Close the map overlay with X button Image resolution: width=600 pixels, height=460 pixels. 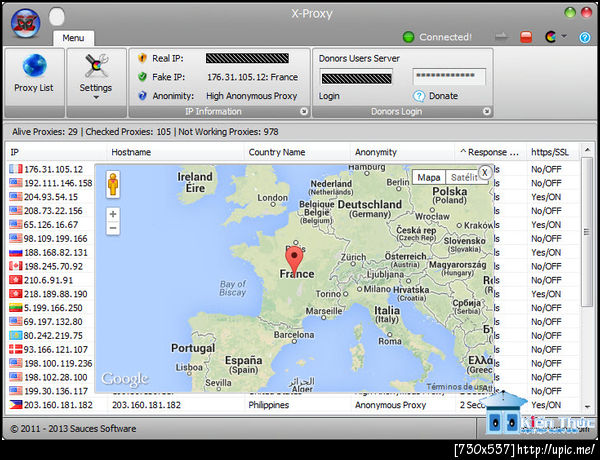(x=484, y=172)
